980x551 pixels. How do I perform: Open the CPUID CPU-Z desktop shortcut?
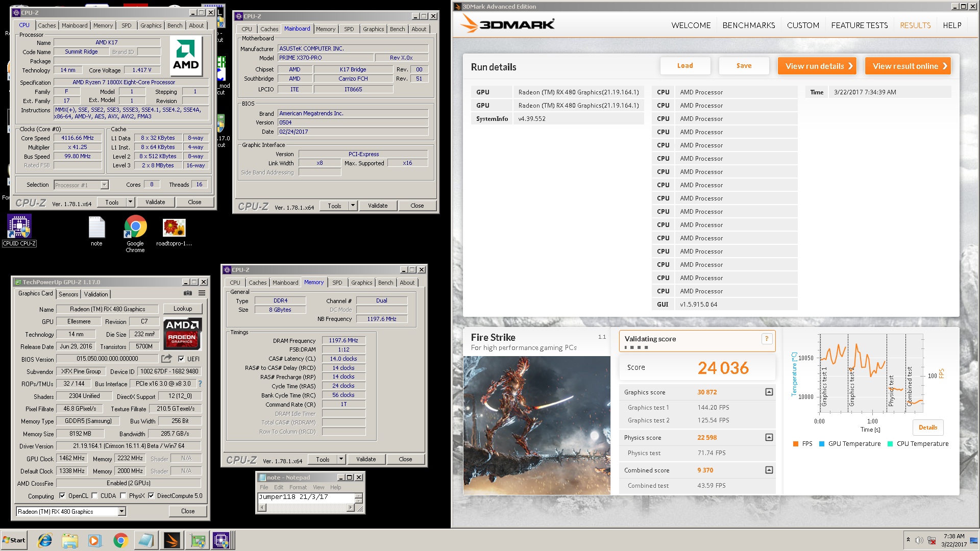(x=19, y=230)
